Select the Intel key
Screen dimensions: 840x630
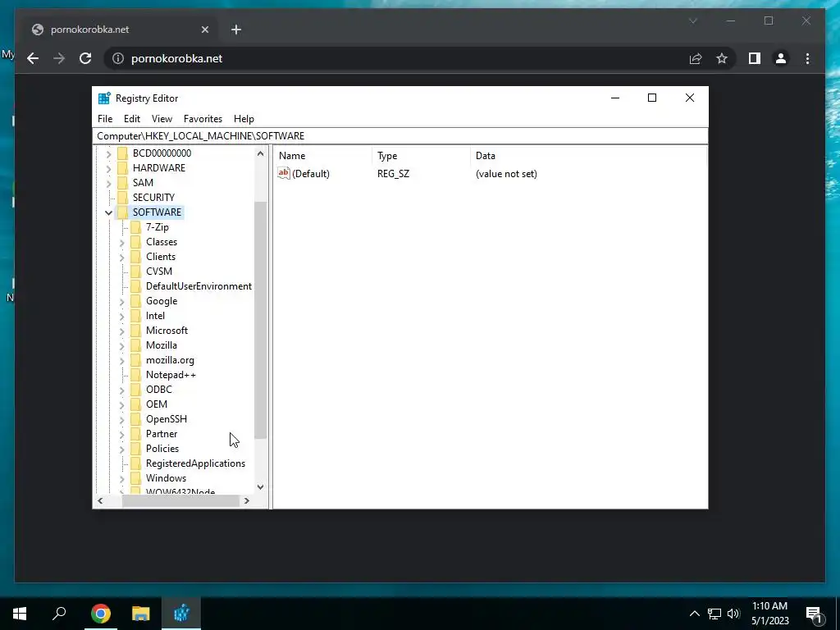[155, 316]
